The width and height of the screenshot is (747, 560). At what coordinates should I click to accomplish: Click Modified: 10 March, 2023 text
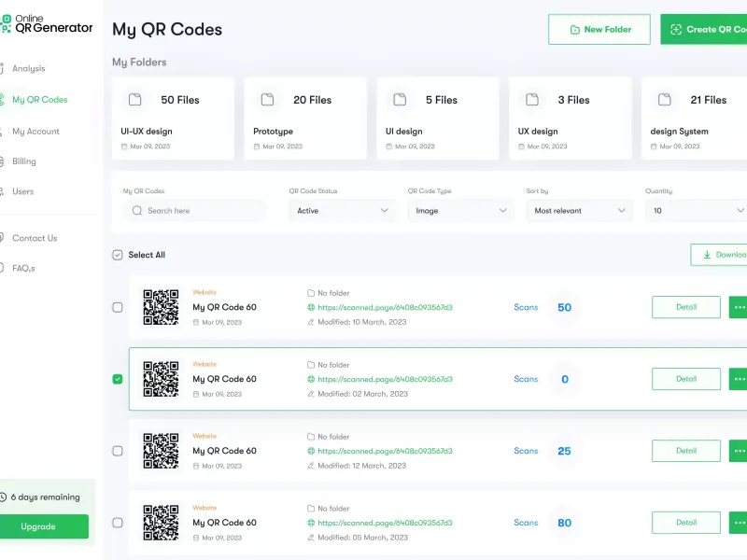coord(362,322)
